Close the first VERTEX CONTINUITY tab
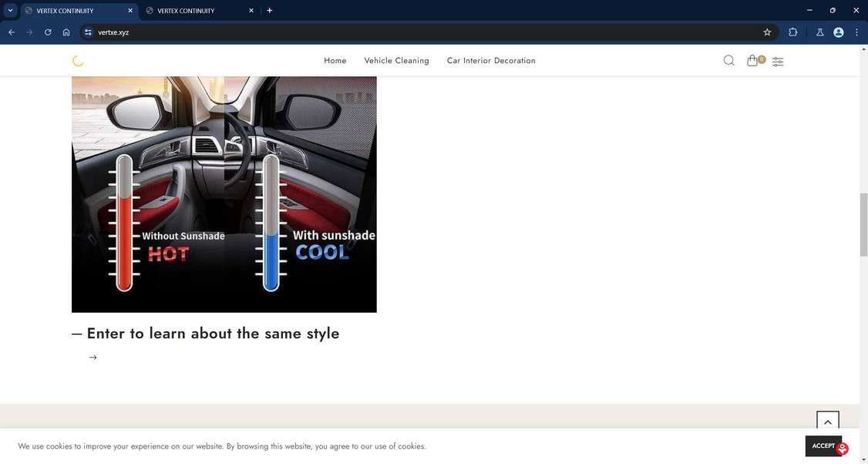Screen dimensions: 868x464 click(130, 11)
